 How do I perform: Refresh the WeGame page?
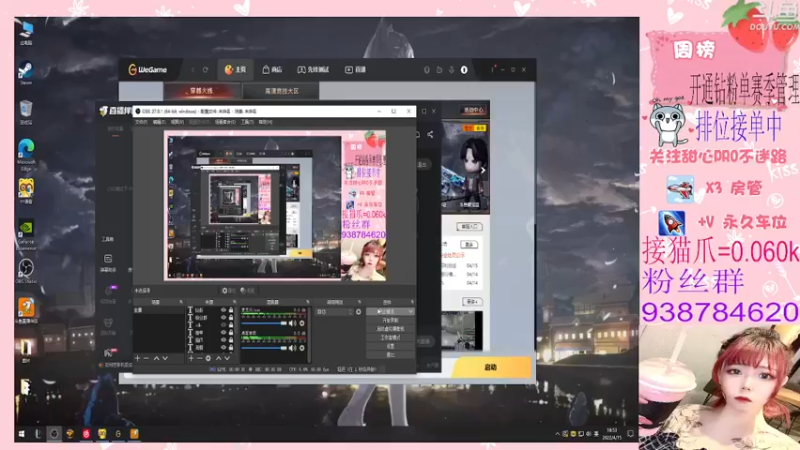pos(205,69)
